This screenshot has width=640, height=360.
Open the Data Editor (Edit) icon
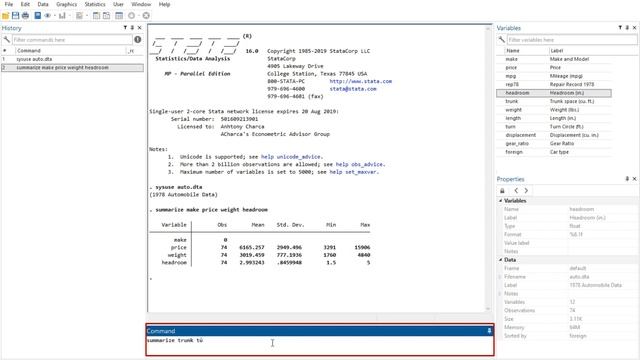click(x=96, y=16)
